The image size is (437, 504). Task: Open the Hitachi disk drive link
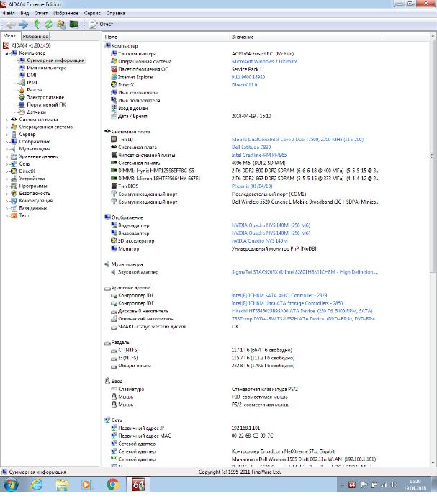(x=302, y=311)
